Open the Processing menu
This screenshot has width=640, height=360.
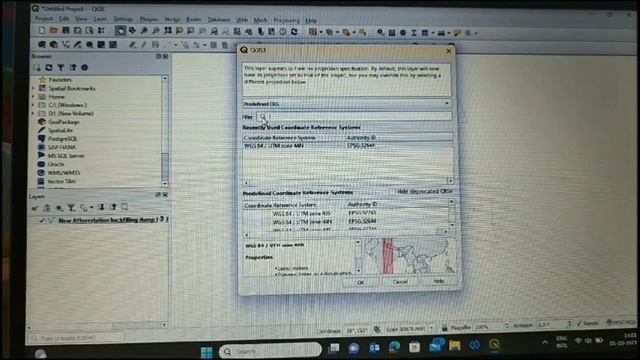coord(286,20)
